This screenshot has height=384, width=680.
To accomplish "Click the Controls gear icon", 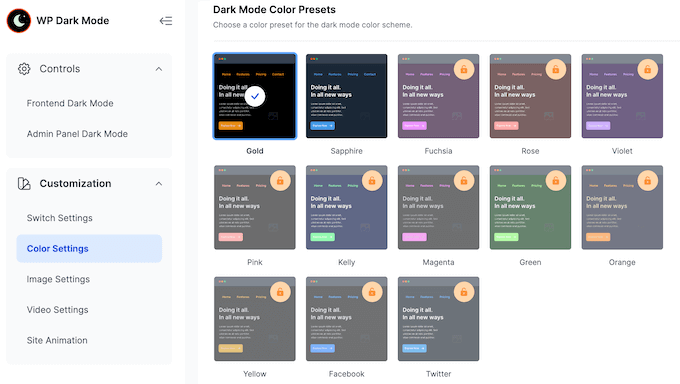I will 24,69.
